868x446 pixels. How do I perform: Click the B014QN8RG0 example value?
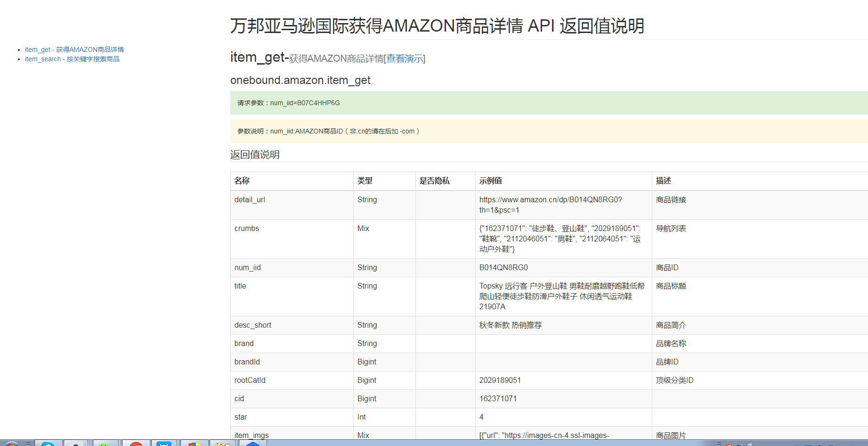pyautogui.click(x=503, y=268)
